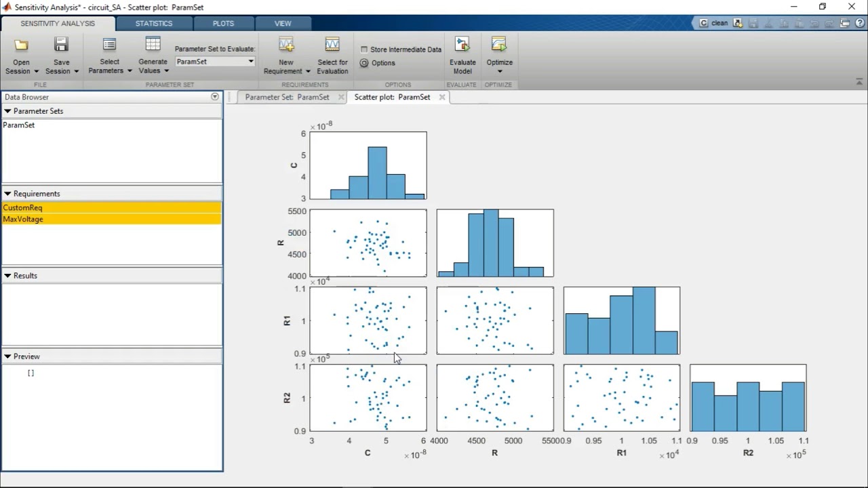The width and height of the screenshot is (868, 488).
Task: Run Evaluate Model
Action: 462,54
